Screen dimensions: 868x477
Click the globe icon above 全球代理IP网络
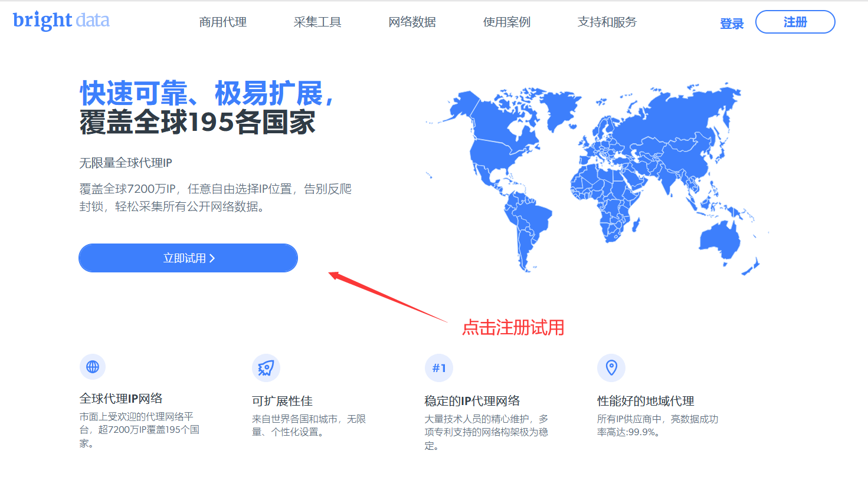(x=93, y=367)
